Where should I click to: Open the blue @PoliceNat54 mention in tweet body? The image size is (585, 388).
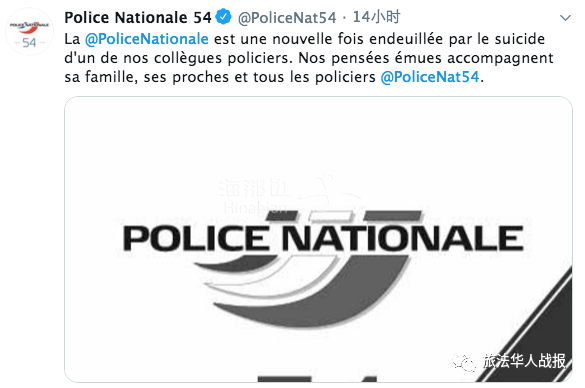pos(430,77)
